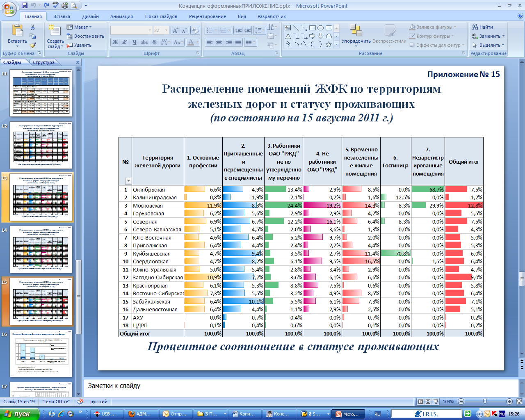Screen dimensions: 525x420
Task: Open PowerPoint help question mark
Action: click(520, 16)
